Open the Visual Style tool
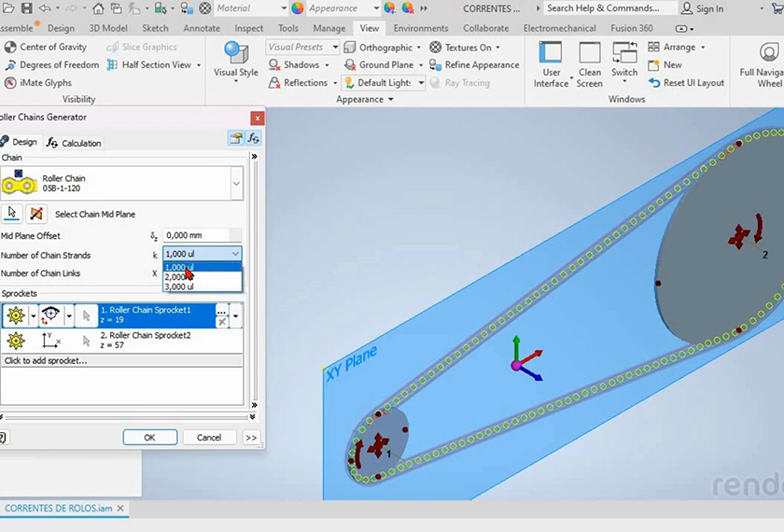Screen dimensions: 784x532 (235, 60)
